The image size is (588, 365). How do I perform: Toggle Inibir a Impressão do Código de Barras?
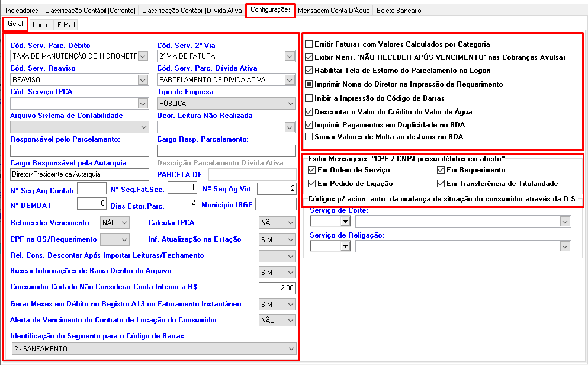coord(309,98)
